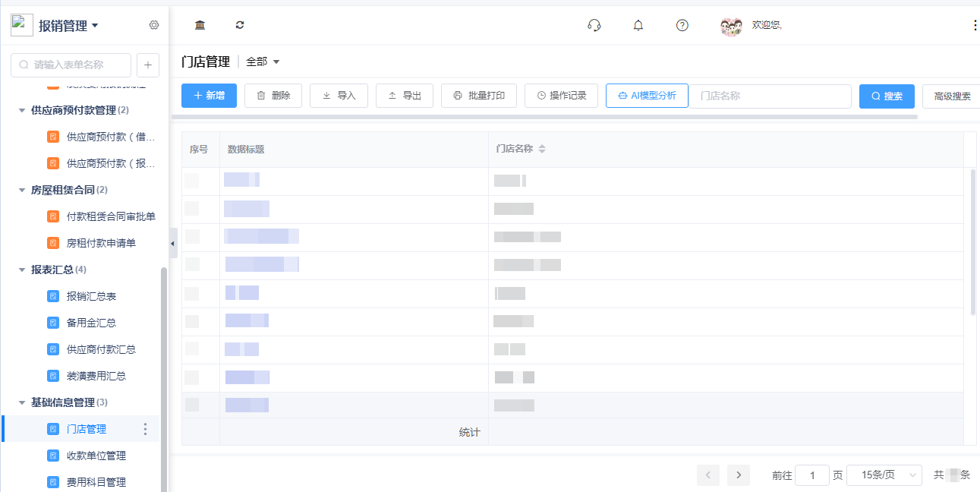Viewport: 980px width, 492px height.
Task: Open the help question mark icon
Action: (x=682, y=25)
